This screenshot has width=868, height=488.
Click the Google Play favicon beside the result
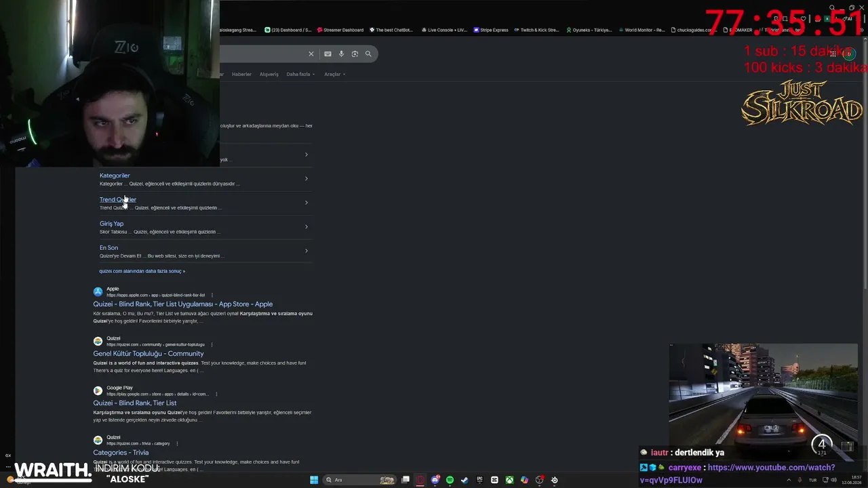pyautogui.click(x=98, y=390)
